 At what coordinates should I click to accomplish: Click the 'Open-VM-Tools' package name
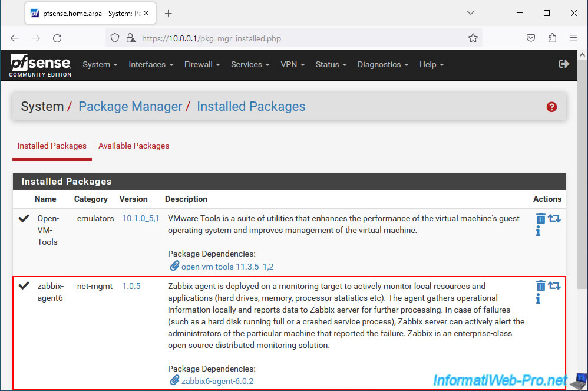coord(48,230)
